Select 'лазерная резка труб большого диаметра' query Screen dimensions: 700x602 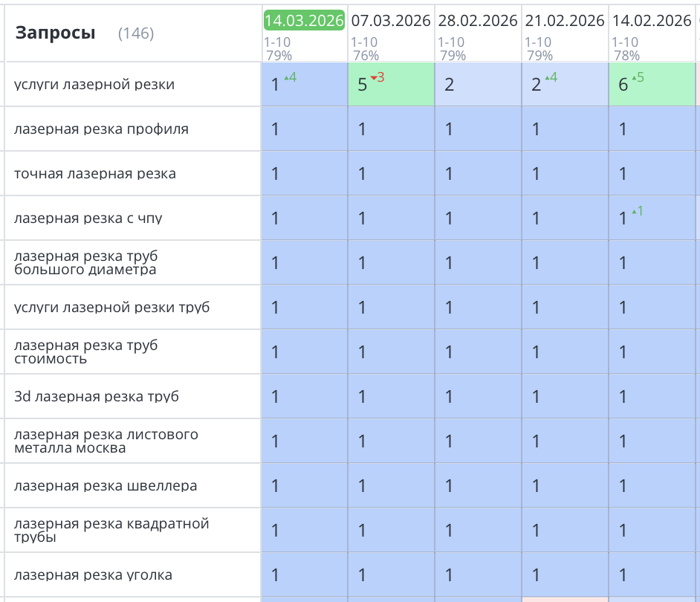[x=85, y=263]
